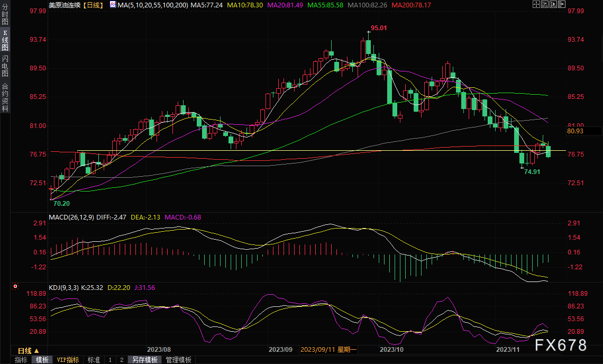
Task: Open the 合约资料 side tab
Action: click(x=5, y=97)
